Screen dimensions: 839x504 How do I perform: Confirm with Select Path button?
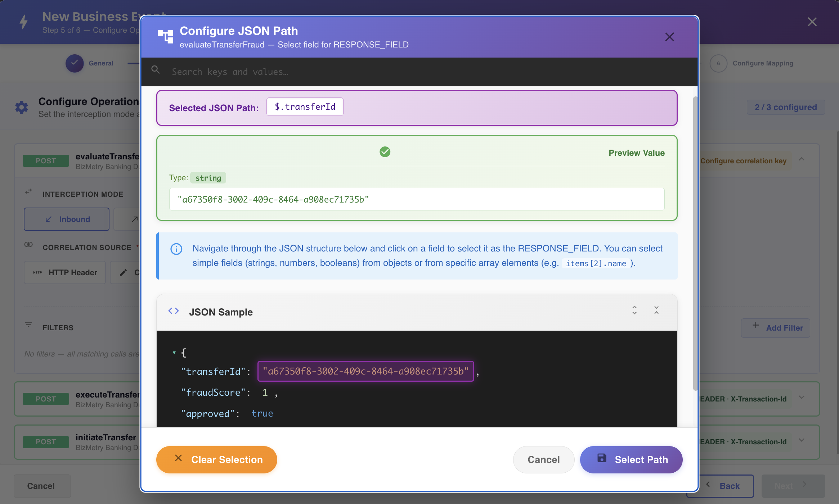coord(631,459)
